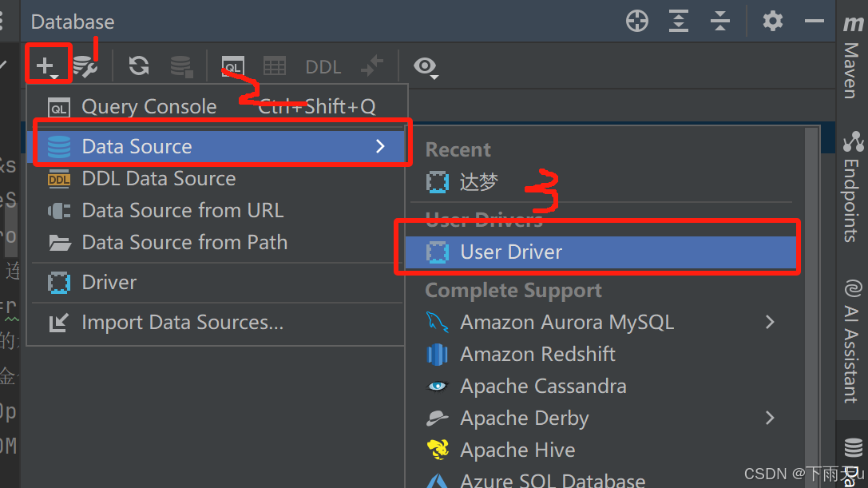Select DDL Data Source menu item

click(217, 178)
